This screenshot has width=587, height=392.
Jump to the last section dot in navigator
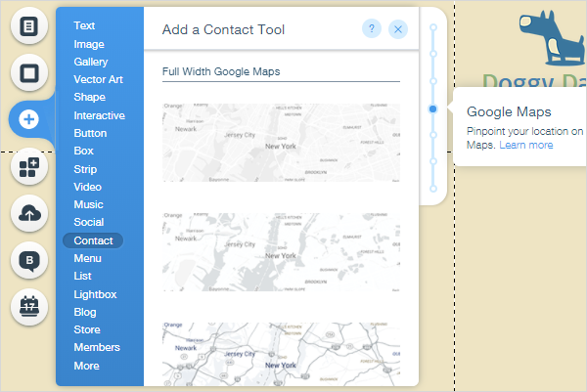click(433, 189)
